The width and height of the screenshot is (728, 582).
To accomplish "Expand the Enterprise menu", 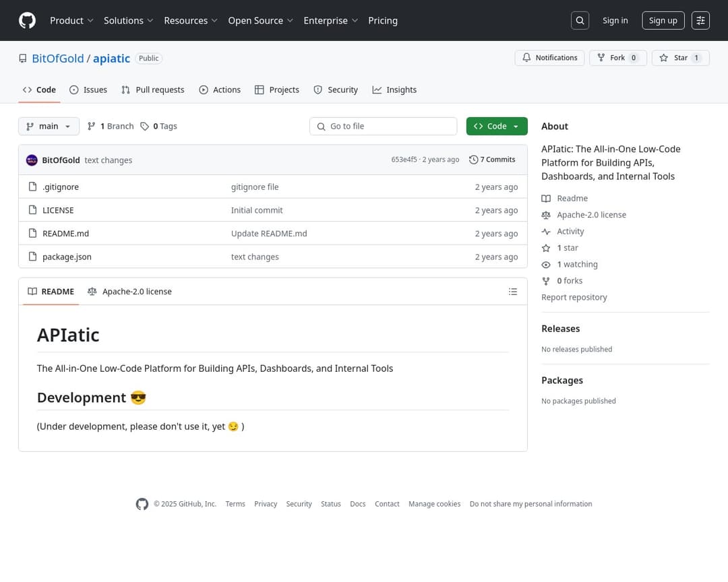I will (x=330, y=20).
